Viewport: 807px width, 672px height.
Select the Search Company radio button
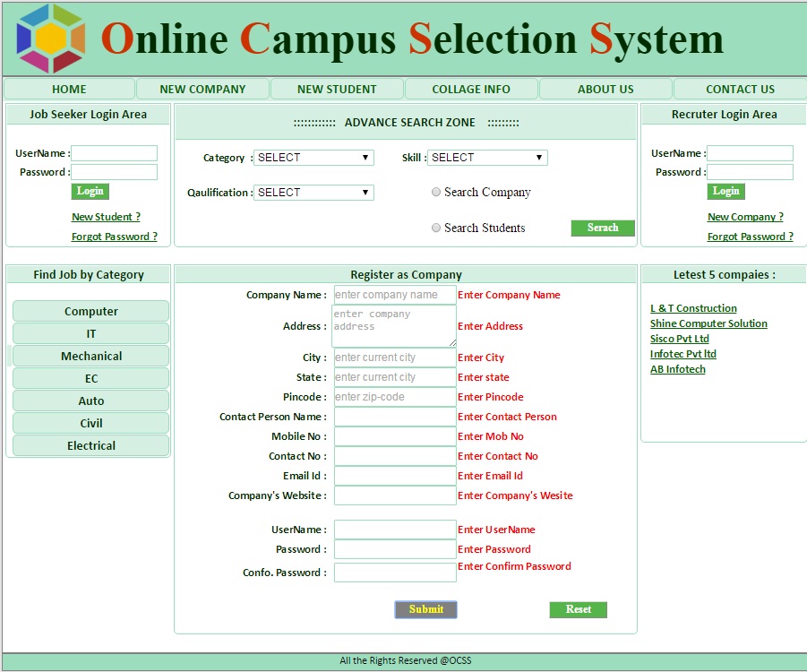click(x=436, y=192)
